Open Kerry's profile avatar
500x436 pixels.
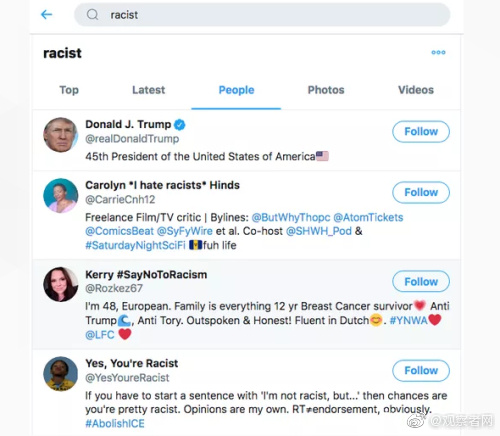(61, 284)
